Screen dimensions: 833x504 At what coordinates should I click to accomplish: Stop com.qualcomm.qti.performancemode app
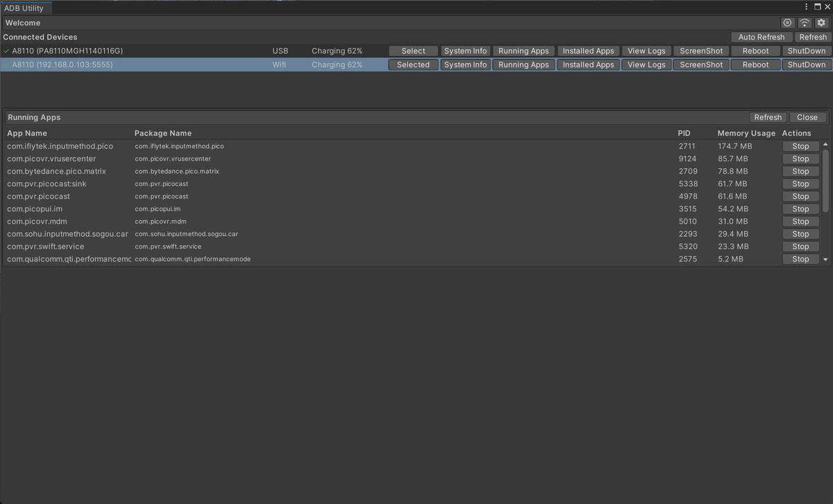coord(800,259)
